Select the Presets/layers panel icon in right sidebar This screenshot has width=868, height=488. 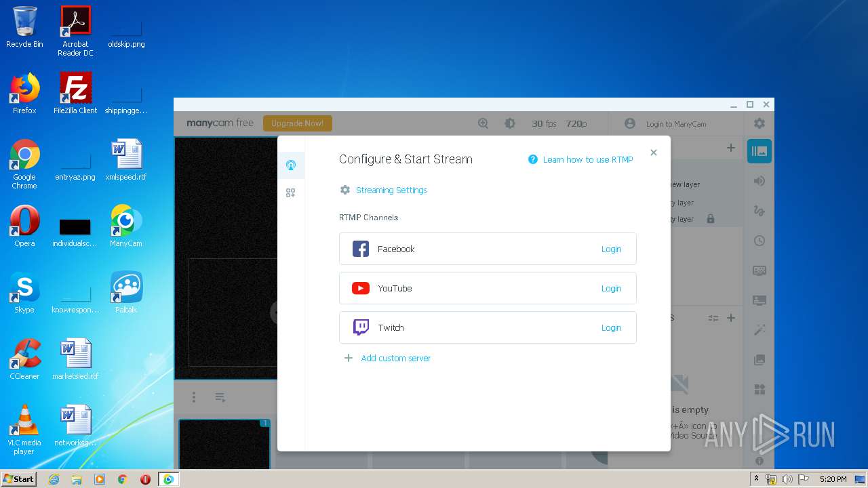click(x=759, y=151)
